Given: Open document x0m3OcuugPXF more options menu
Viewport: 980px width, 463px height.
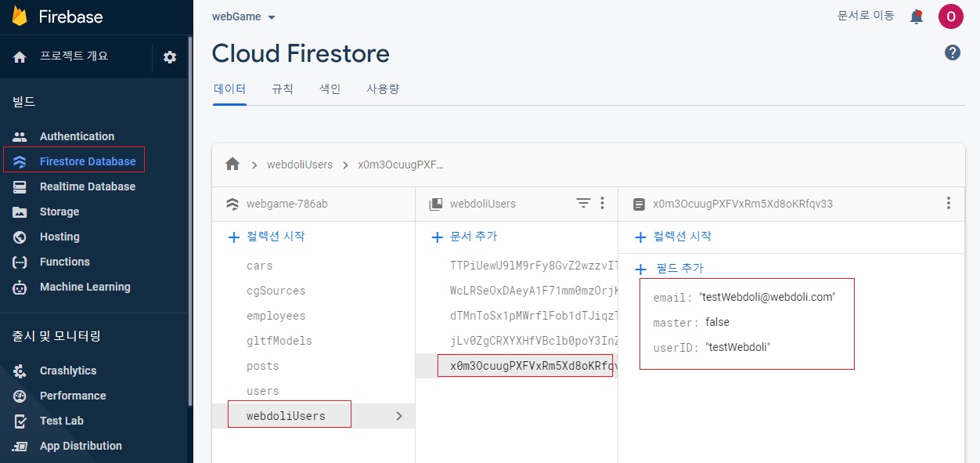Looking at the screenshot, I should [x=948, y=204].
